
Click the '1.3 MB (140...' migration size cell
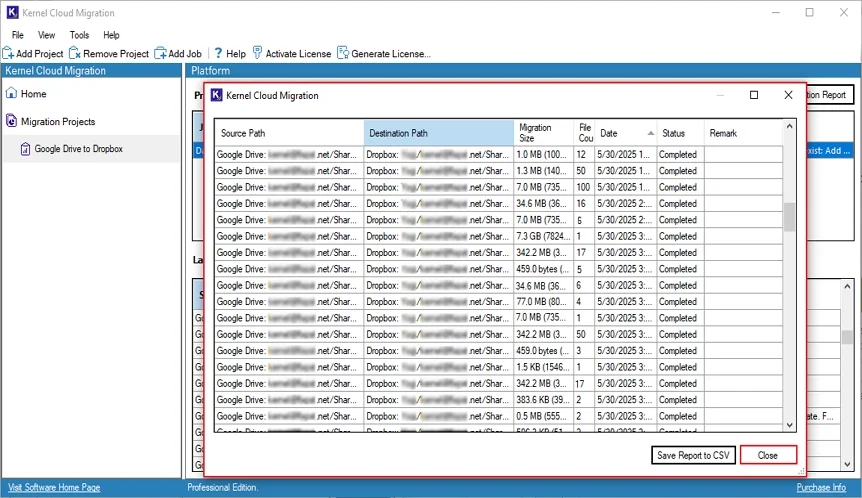coord(543,171)
